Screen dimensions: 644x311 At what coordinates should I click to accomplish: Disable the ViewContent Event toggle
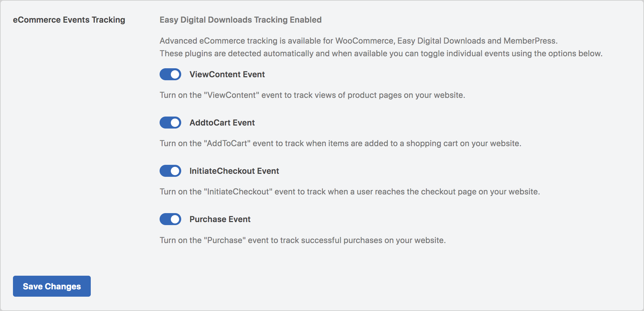(170, 74)
